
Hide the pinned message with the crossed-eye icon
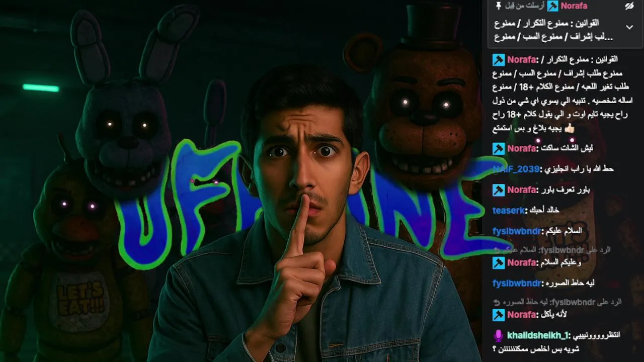tap(629, 6)
